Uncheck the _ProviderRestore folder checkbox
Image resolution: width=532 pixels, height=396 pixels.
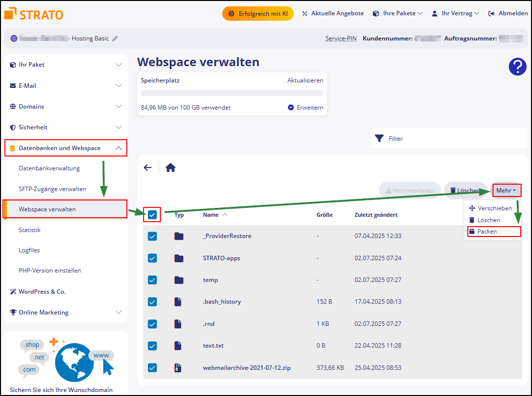pos(152,236)
